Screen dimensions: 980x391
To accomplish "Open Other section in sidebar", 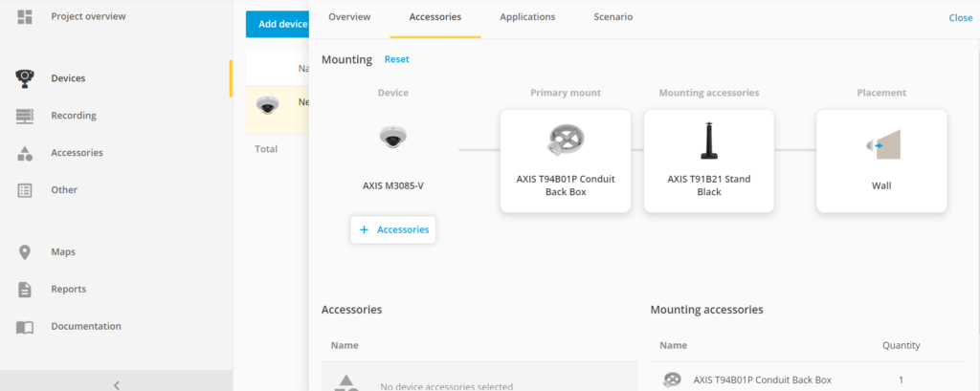I will click(64, 190).
